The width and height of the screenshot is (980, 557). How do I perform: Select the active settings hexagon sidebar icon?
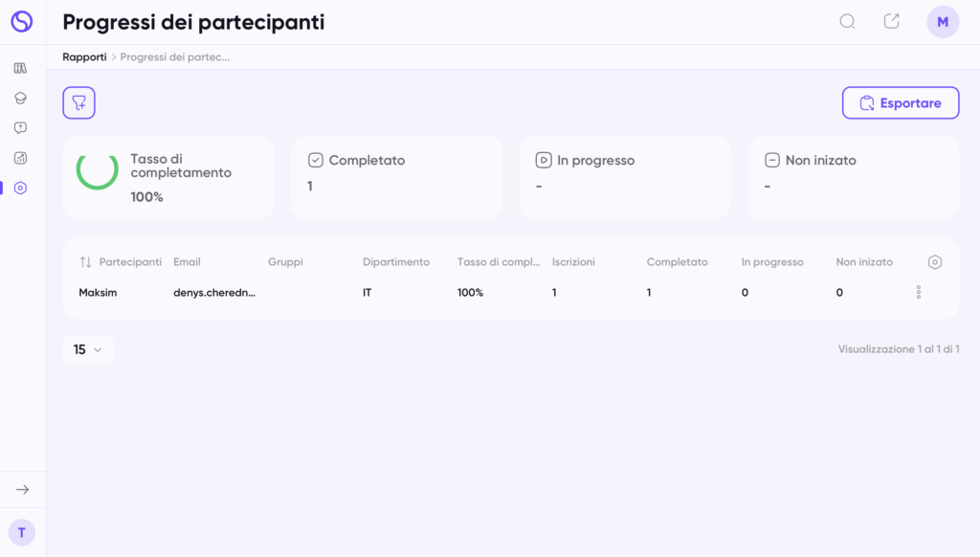point(21,189)
